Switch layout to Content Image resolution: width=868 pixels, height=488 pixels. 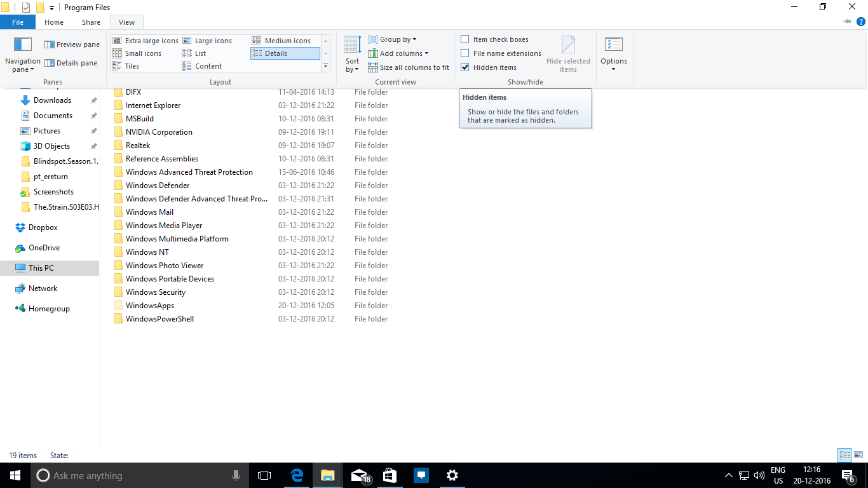202,66
